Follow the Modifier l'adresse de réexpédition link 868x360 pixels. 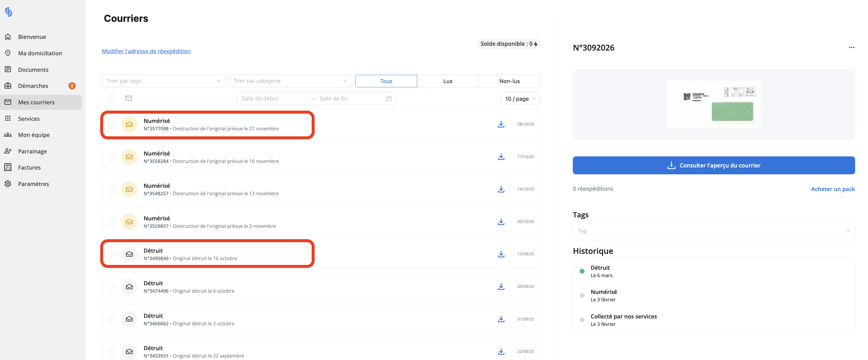[146, 51]
